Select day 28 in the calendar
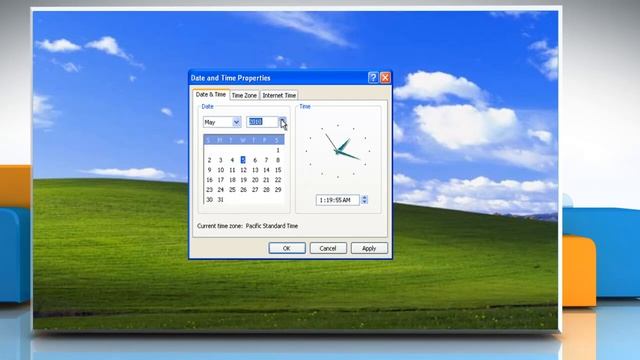The width and height of the screenshot is (640, 360). [x=267, y=189]
